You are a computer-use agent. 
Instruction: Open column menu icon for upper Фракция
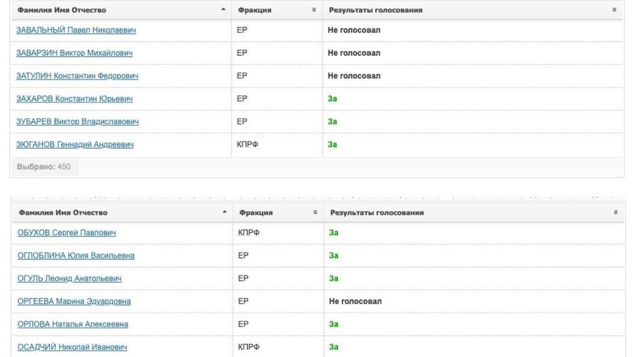tap(314, 10)
